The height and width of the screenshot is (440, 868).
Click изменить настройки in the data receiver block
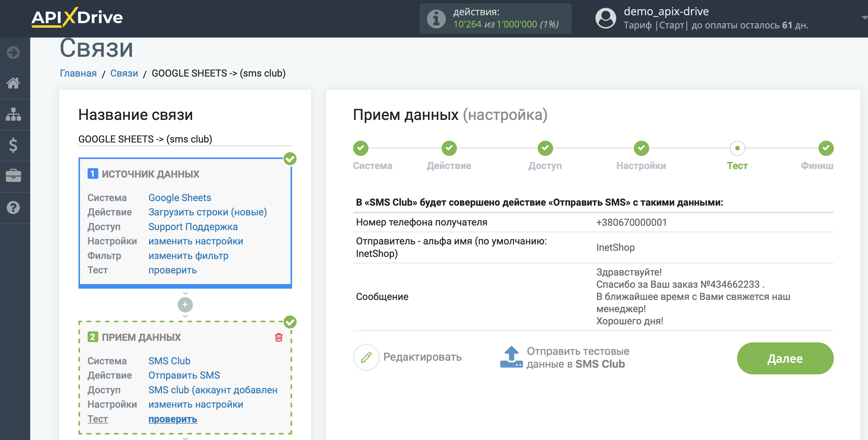click(x=196, y=404)
